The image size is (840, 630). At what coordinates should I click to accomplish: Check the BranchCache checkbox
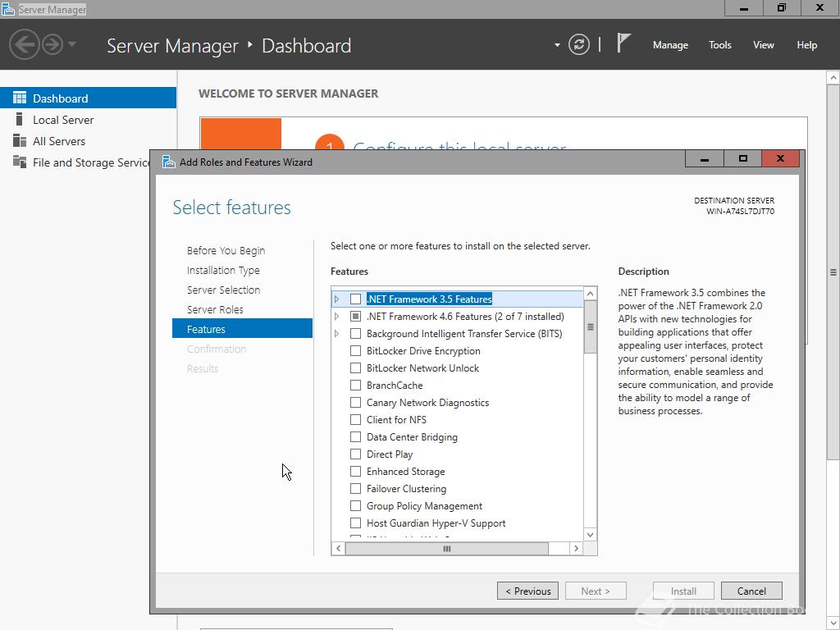355,386
